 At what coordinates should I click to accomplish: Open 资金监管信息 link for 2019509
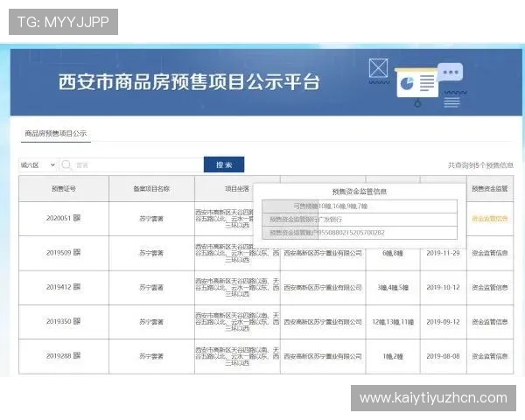click(x=490, y=253)
